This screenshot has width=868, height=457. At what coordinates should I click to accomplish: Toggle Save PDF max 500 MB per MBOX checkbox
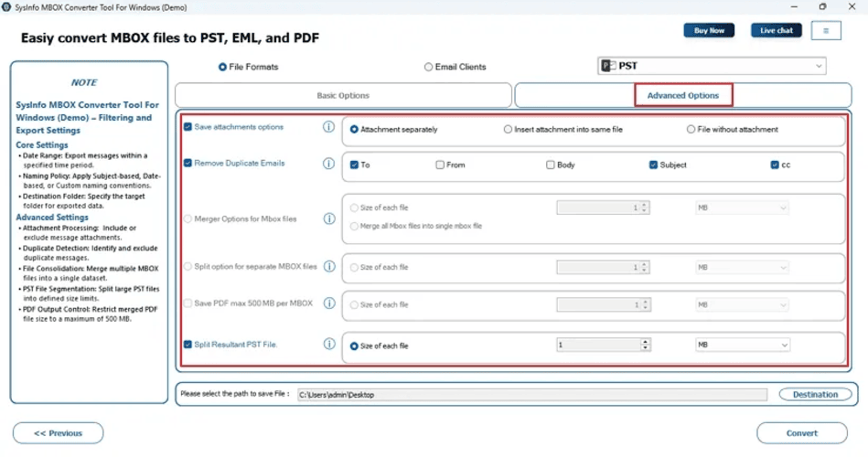coord(188,303)
